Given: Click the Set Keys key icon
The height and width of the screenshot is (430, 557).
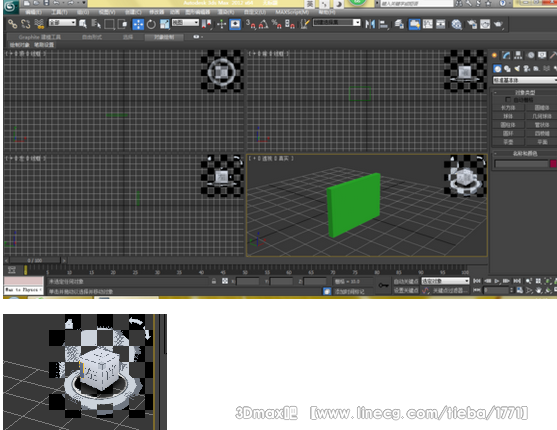Looking at the screenshot, I should pyautogui.click(x=383, y=285).
